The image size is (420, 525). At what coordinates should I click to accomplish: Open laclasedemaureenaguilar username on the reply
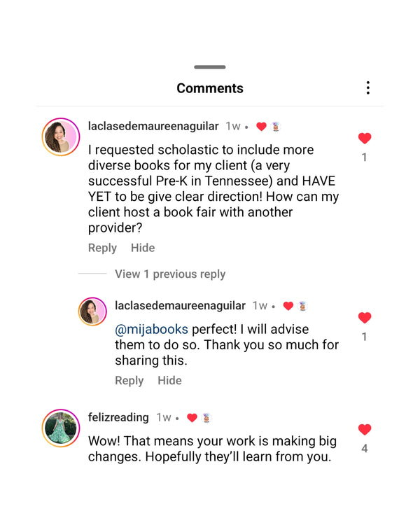pyautogui.click(x=180, y=306)
